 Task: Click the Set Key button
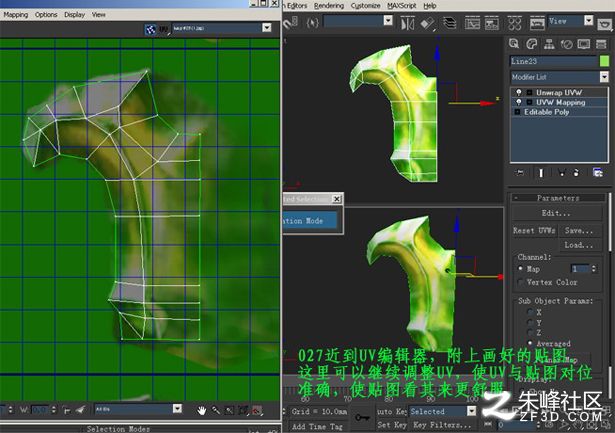(392, 425)
